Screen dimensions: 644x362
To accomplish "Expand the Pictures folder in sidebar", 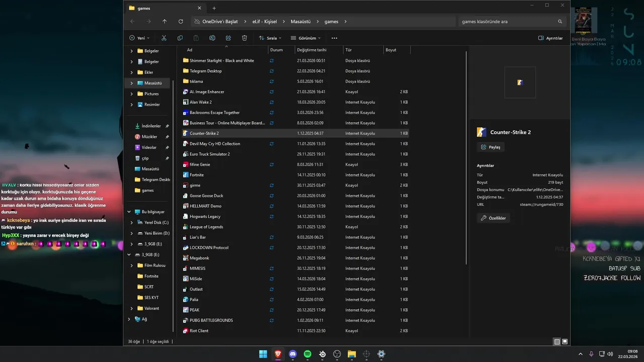I will [x=132, y=94].
